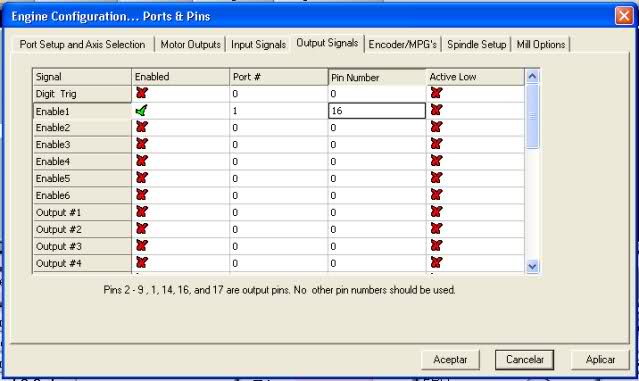Toggle Enabled status for Enable3

[x=141, y=144]
